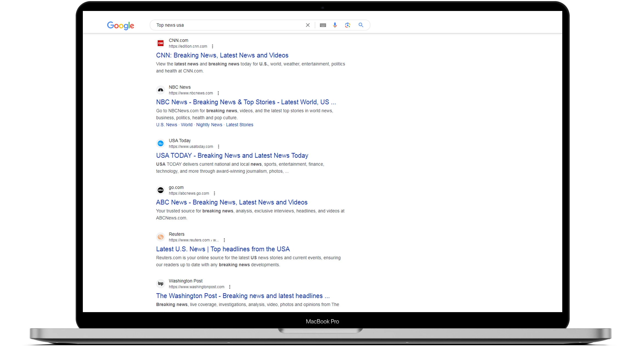This screenshot has height=362, width=644.
Task: Click the 'USA Today' site name
Action: pyautogui.click(x=180, y=141)
